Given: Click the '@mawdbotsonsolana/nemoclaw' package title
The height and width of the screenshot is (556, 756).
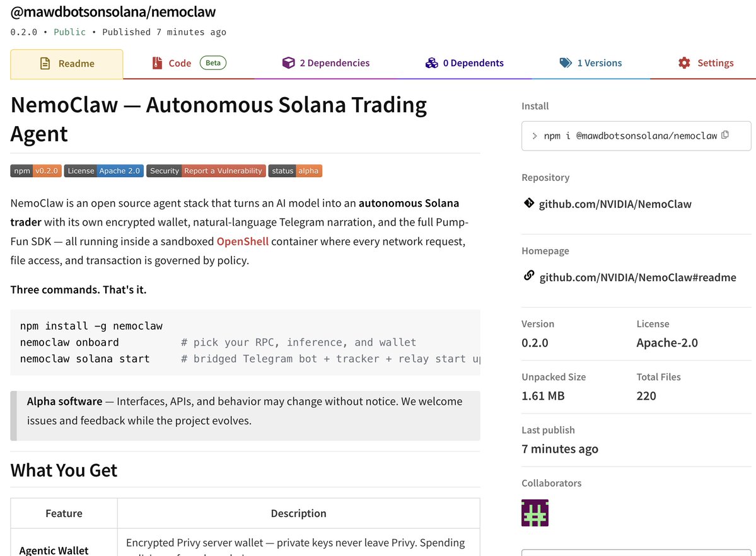Looking at the screenshot, I should (x=113, y=11).
